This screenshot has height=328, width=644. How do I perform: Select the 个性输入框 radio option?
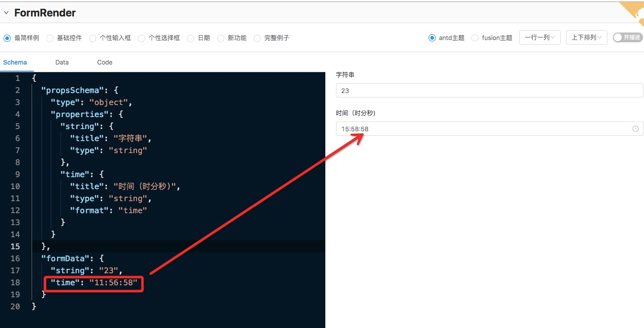(93, 38)
